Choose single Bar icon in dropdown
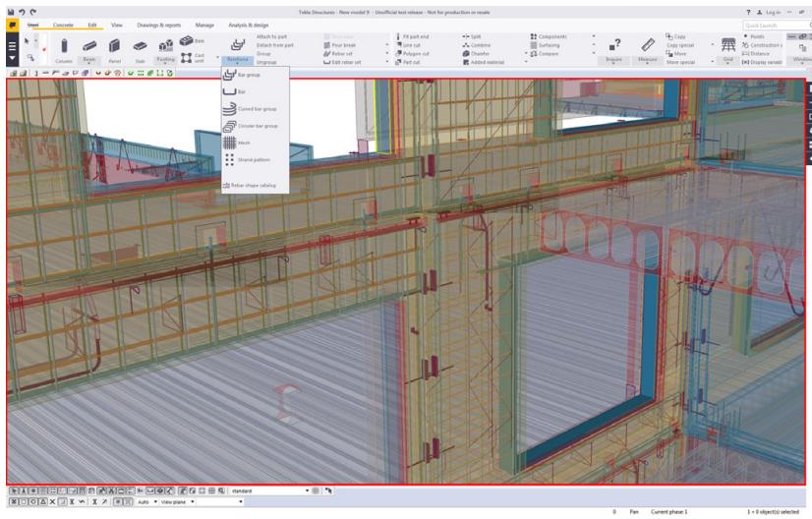 [x=229, y=91]
